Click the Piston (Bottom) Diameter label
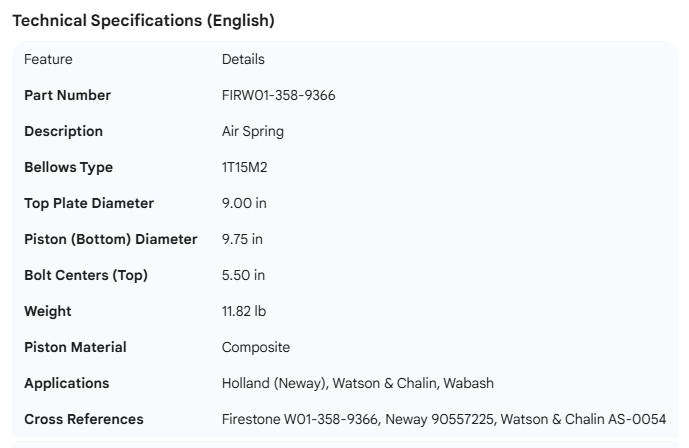The height and width of the screenshot is (448, 689). [x=110, y=239]
